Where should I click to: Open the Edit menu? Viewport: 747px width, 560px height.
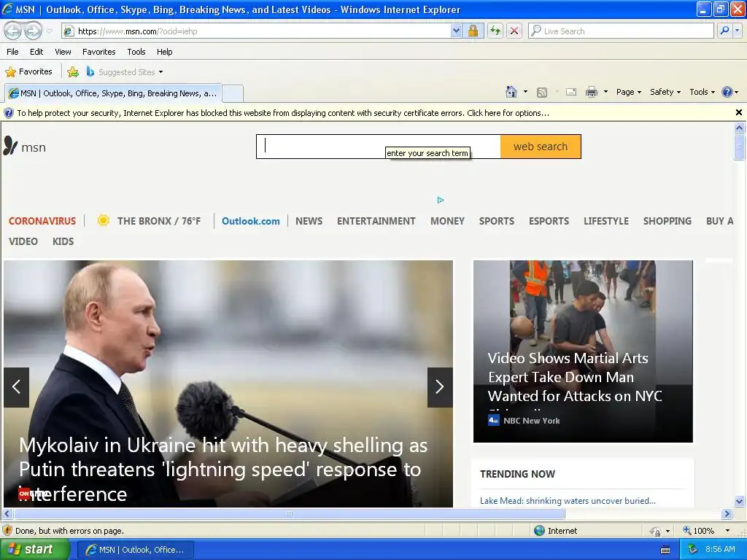point(36,52)
